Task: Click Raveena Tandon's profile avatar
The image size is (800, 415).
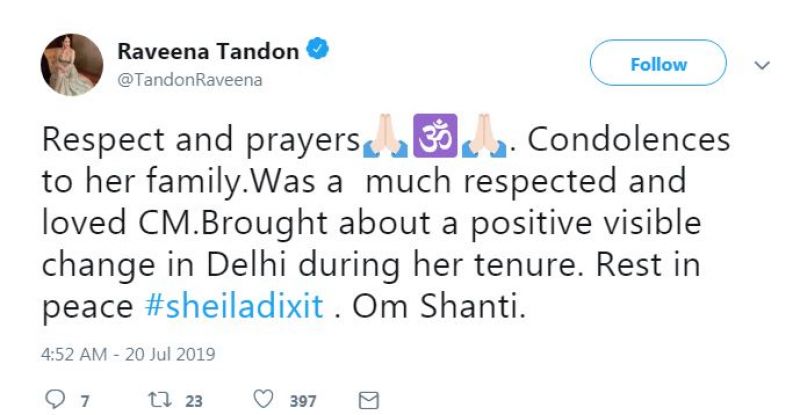Action: pyautogui.click(x=72, y=65)
